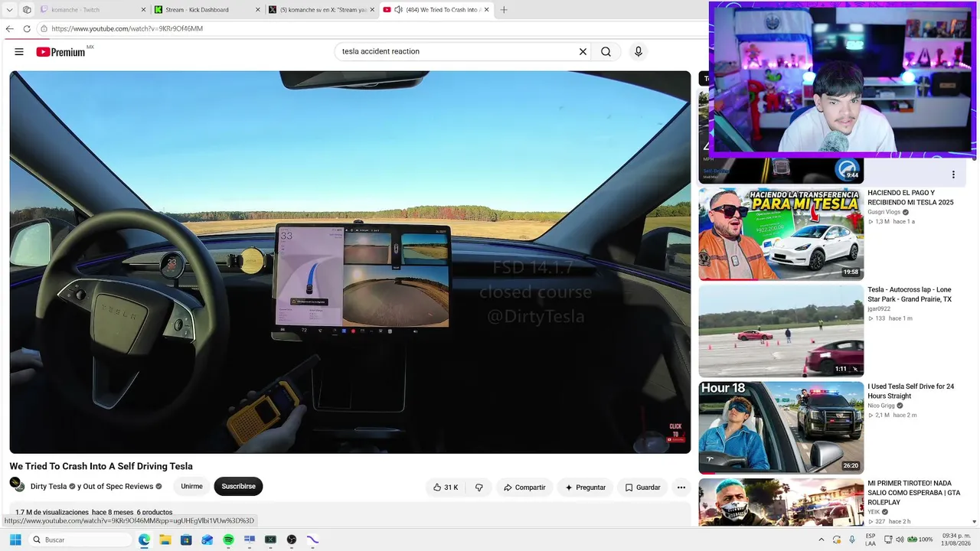The height and width of the screenshot is (551, 980).
Task: Close the Kick Dashboard tab
Action: click(x=258, y=10)
